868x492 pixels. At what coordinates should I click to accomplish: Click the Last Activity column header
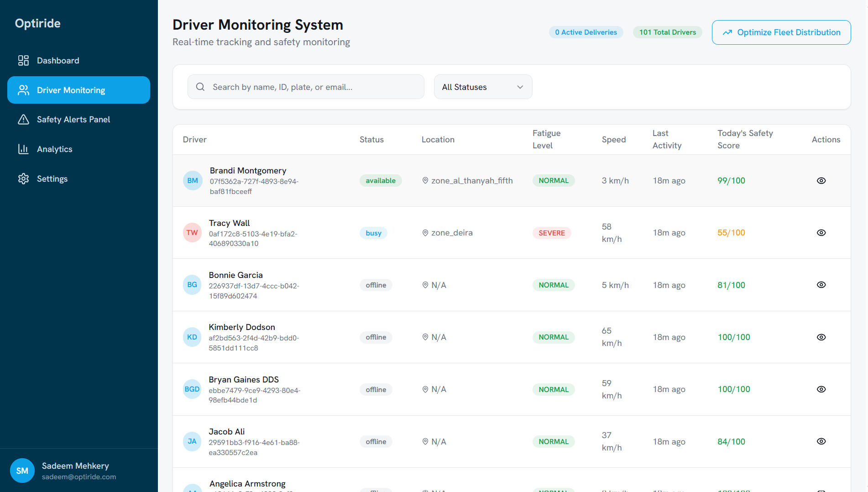[667, 139]
